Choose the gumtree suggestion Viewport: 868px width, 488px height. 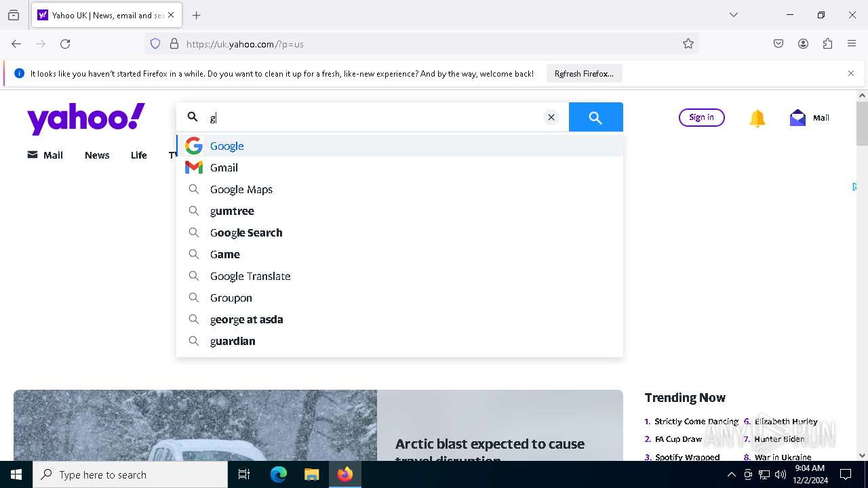pyautogui.click(x=400, y=211)
